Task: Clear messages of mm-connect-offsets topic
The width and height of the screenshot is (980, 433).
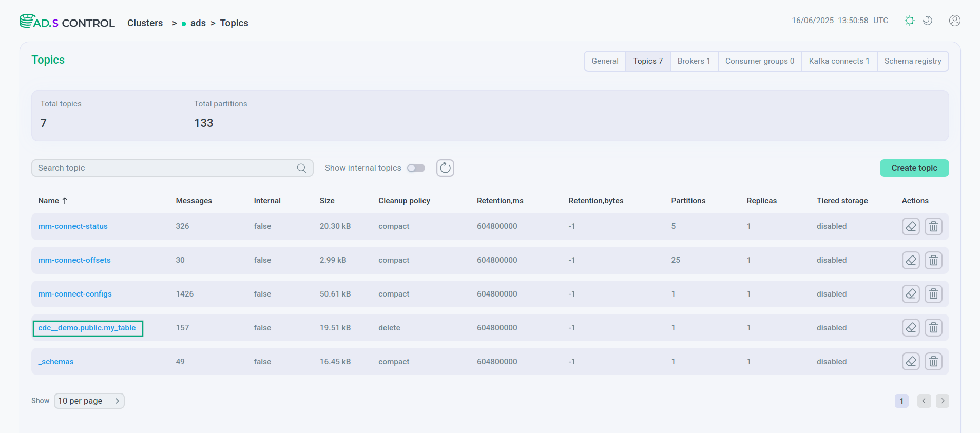Action: (911, 260)
